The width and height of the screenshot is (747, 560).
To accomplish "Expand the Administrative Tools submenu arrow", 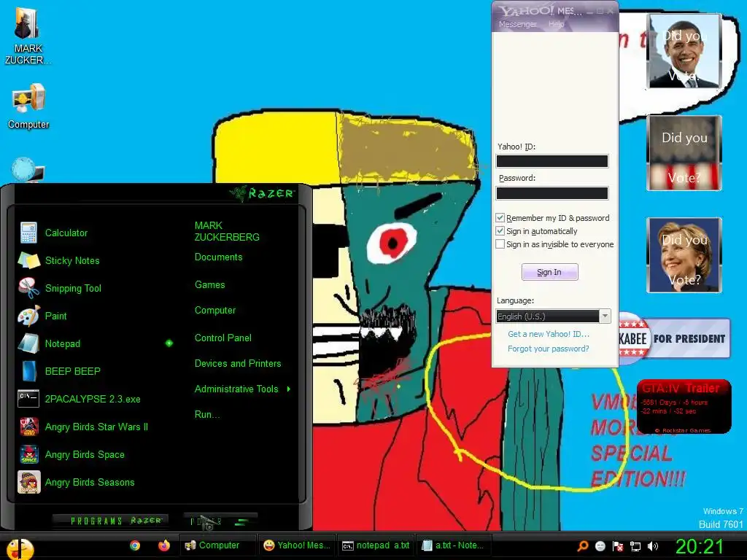I will pos(289,389).
